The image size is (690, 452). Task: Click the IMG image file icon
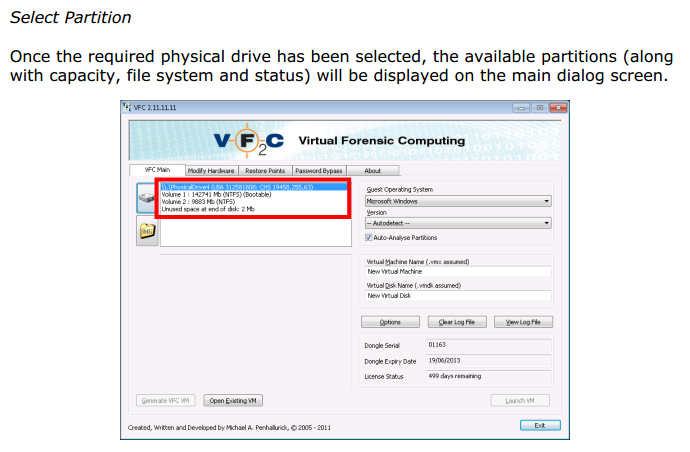click(x=147, y=231)
